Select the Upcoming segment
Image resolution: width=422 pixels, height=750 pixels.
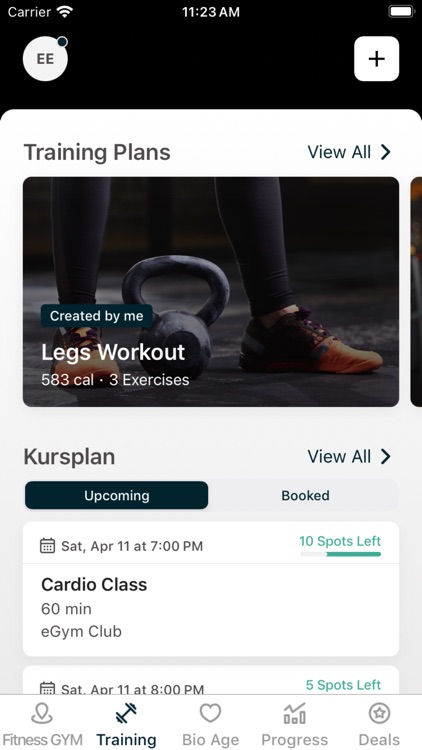(x=117, y=496)
